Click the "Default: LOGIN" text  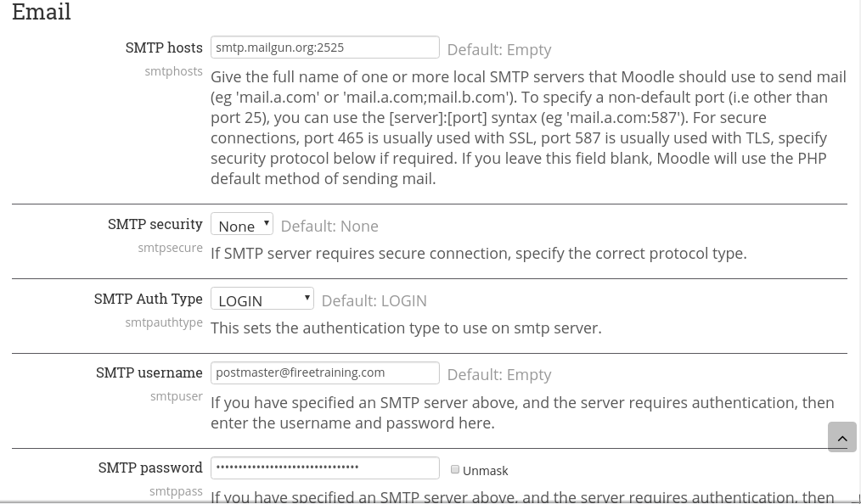click(x=374, y=300)
